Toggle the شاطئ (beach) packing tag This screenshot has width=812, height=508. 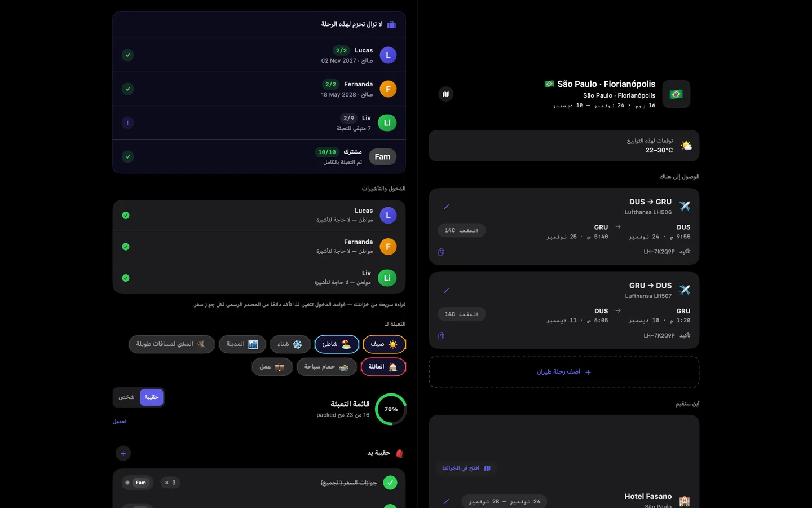pos(337,344)
